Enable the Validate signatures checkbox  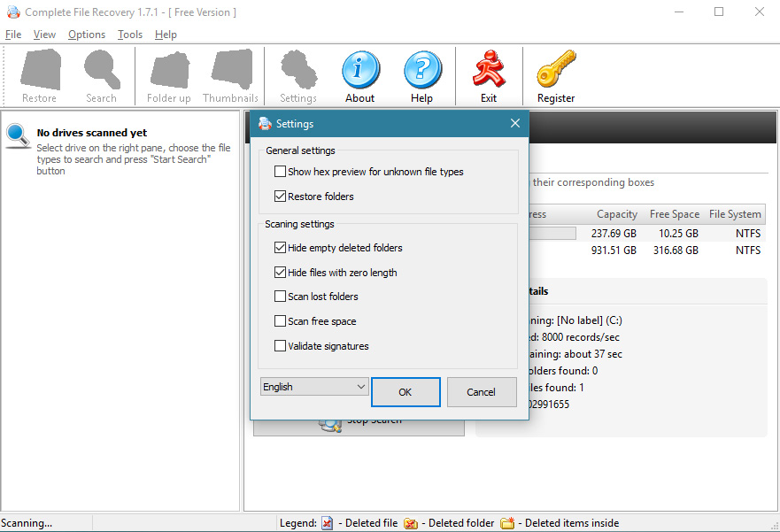tap(280, 346)
